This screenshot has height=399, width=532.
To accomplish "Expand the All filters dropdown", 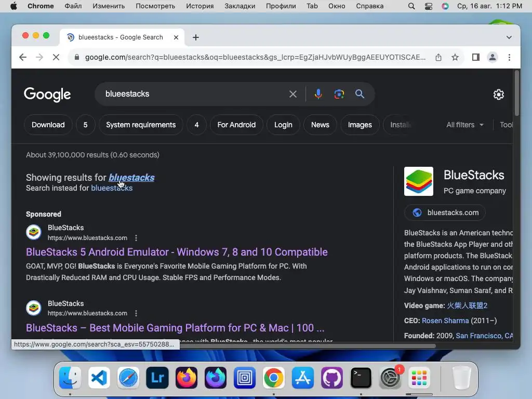I will coord(465,125).
